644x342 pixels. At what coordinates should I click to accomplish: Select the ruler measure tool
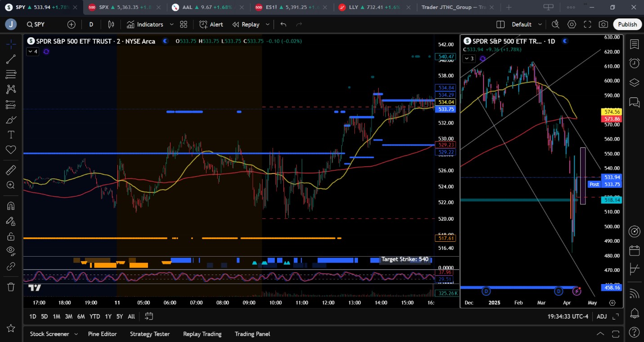click(x=11, y=170)
